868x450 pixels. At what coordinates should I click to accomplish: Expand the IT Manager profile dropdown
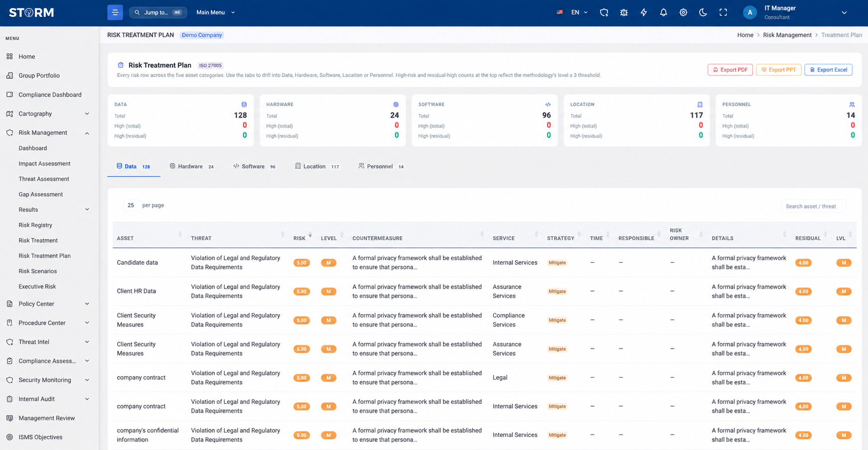coord(844,12)
